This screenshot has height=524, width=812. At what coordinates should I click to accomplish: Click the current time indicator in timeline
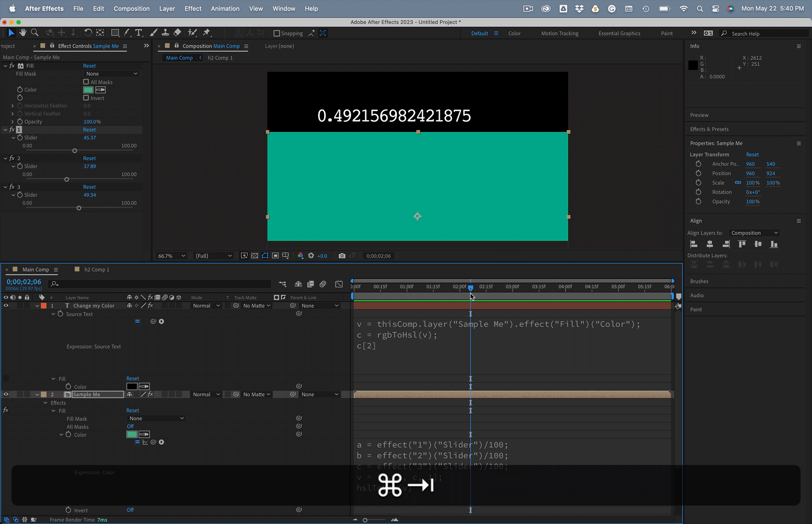[470, 288]
